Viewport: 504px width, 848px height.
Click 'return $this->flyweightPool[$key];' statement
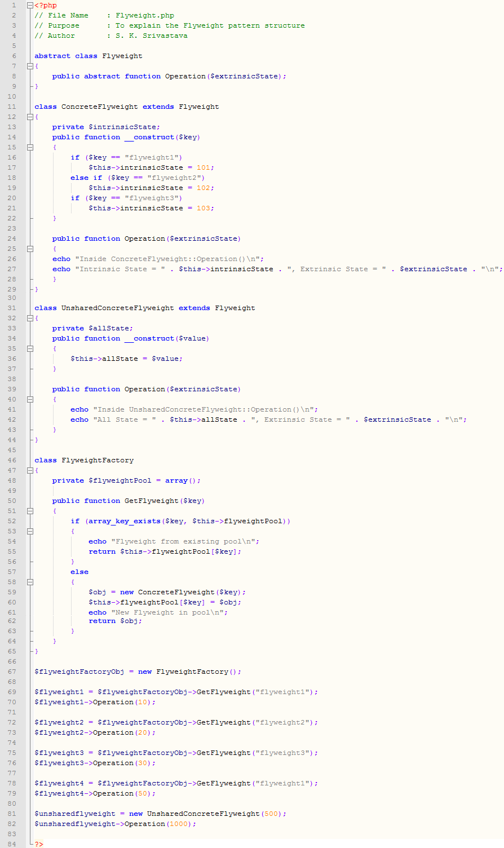point(165,551)
